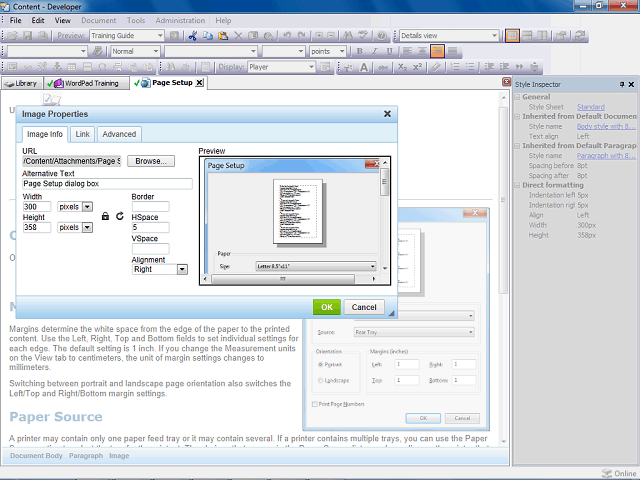Click the Bold formatting icon
Viewport: 640px width, 480px height.
[x=360, y=51]
